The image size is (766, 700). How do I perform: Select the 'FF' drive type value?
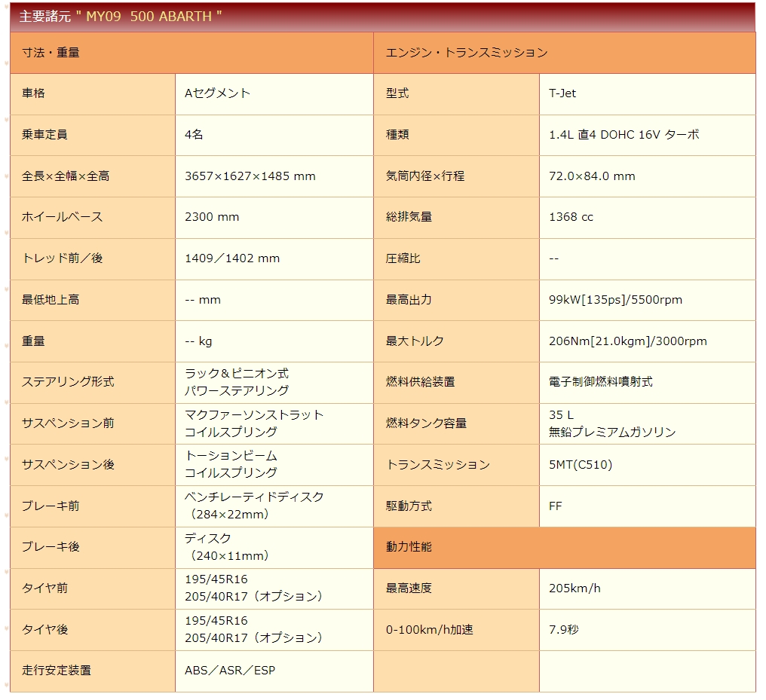[x=556, y=506]
